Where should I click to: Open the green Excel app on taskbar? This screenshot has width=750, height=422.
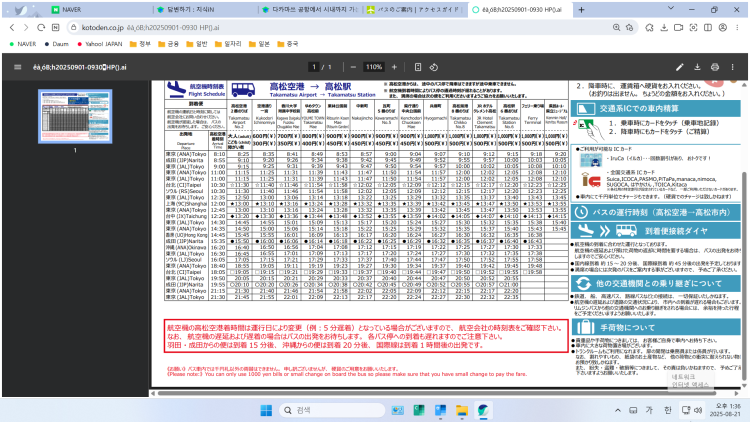coord(419,410)
